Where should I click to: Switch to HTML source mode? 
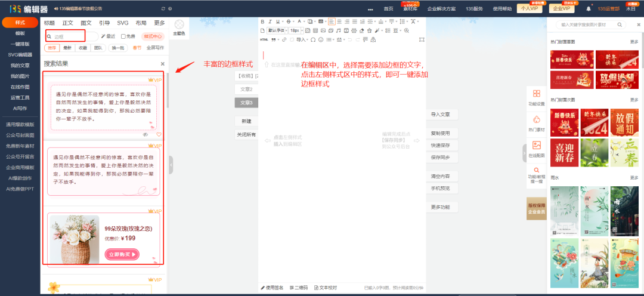264,39
